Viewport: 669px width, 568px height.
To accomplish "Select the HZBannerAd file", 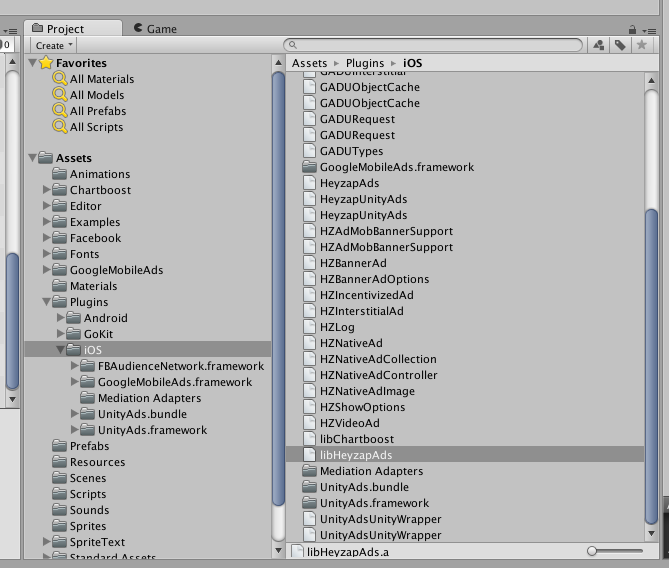I will pos(353,263).
